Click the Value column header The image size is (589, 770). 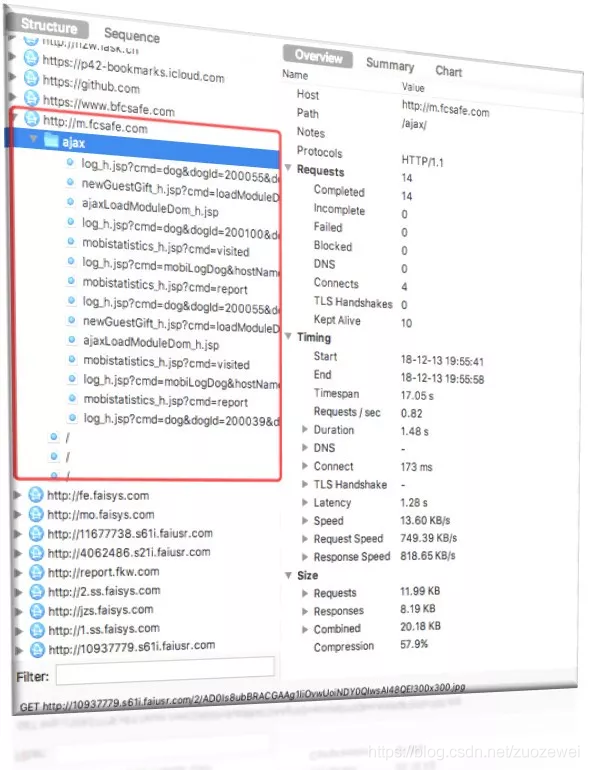coord(413,87)
